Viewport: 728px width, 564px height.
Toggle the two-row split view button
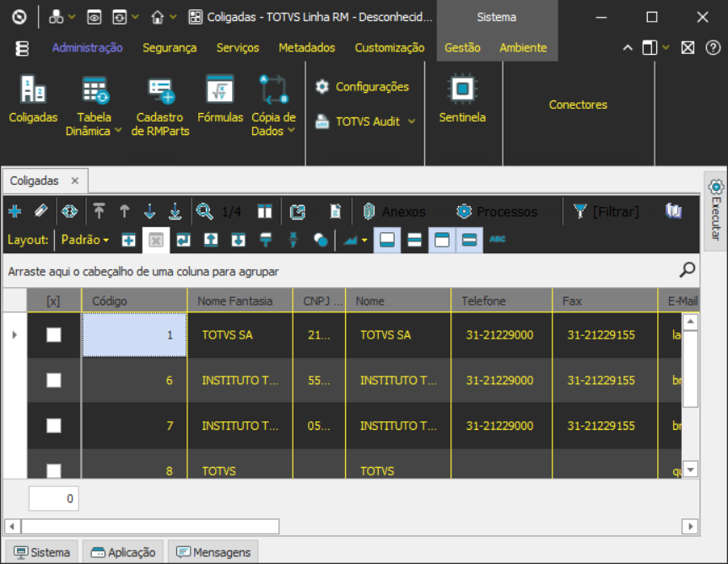414,240
